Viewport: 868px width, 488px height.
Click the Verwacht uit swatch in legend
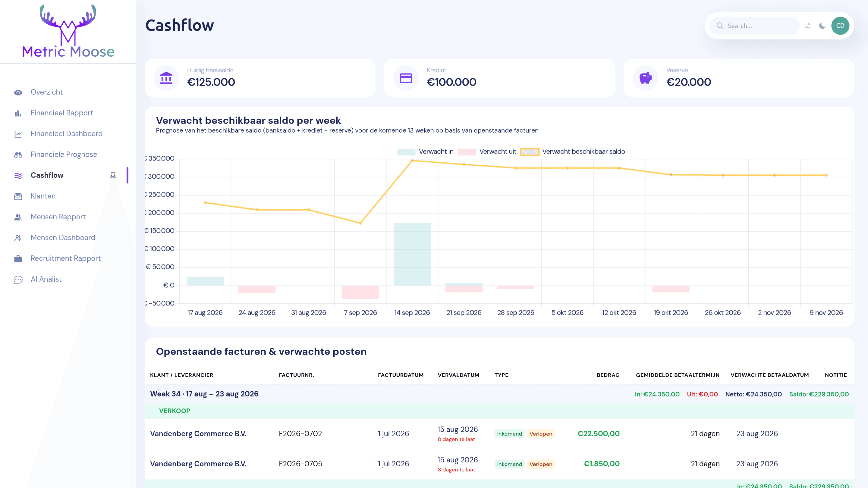pyautogui.click(x=467, y=152)
